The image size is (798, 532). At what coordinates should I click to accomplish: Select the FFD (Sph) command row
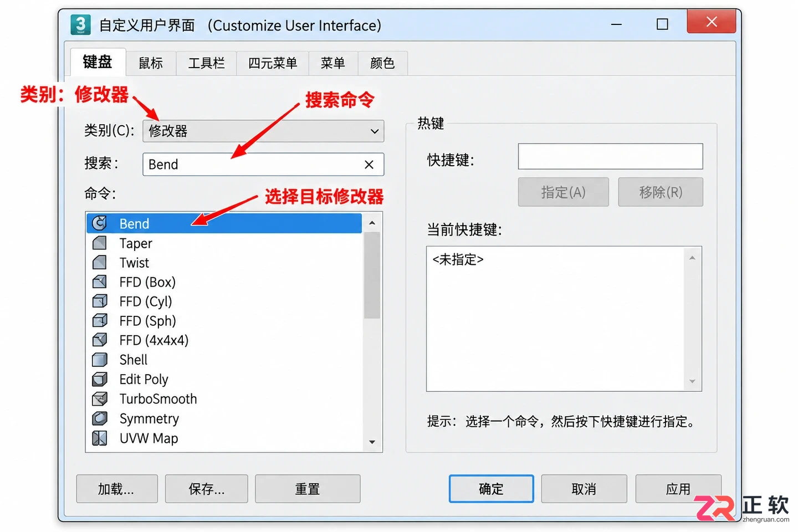pyautogui.click(x=224, y=320)
